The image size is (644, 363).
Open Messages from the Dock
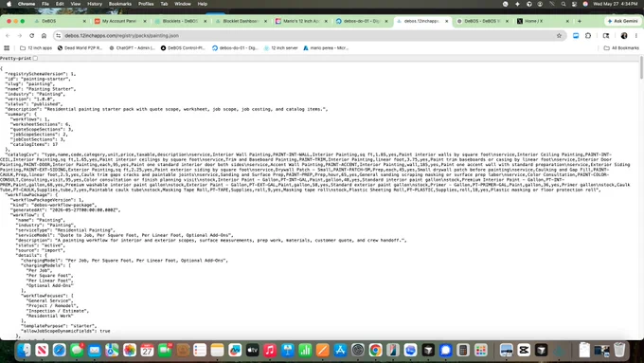click(x=77, y=350)
